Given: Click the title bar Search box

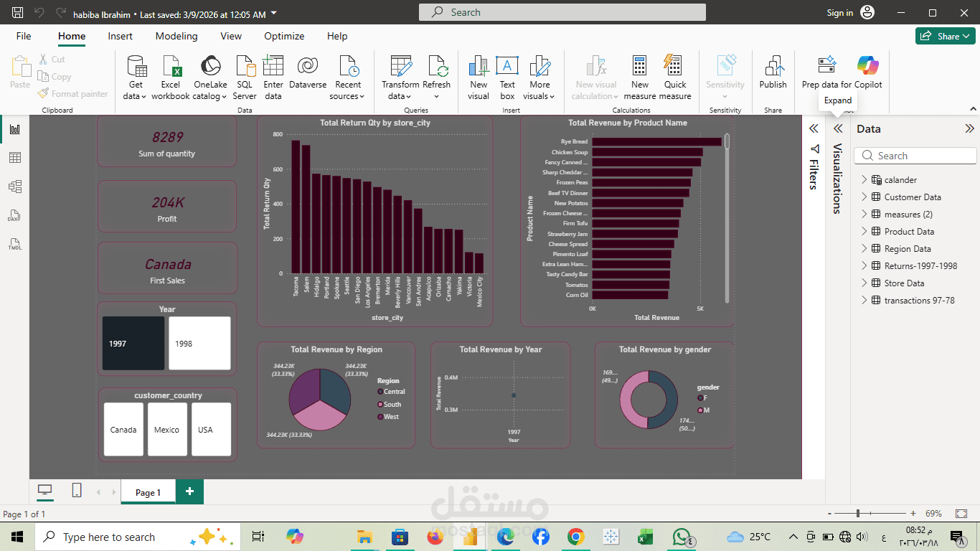Looking at the screenshot, I should [562, 12].
